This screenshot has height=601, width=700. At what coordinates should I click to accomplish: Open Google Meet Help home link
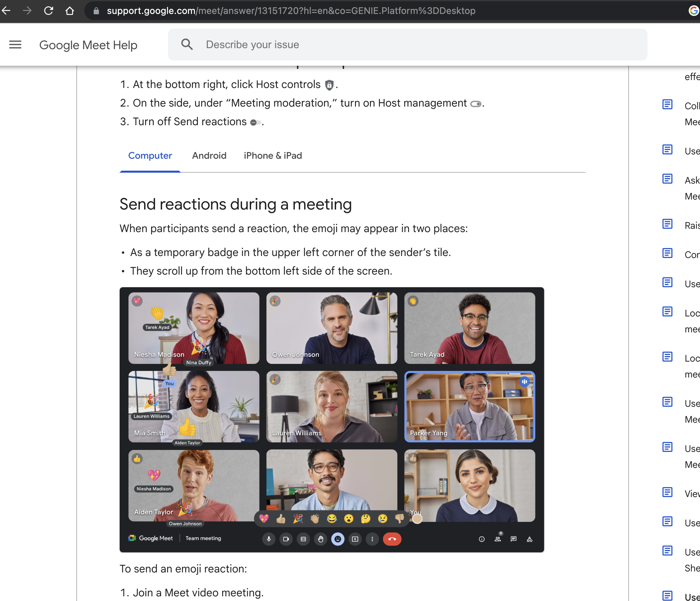click(x=88, y=45)
